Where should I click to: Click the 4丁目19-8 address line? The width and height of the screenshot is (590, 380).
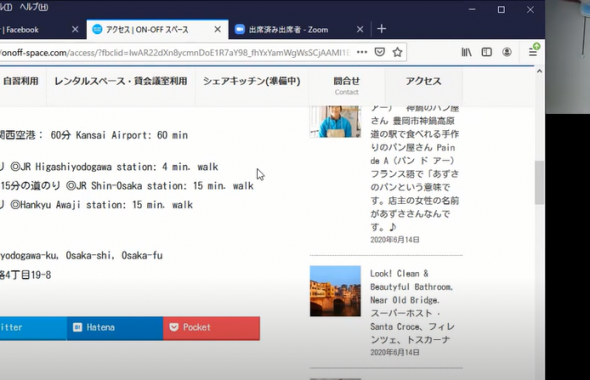click(25, 275)
